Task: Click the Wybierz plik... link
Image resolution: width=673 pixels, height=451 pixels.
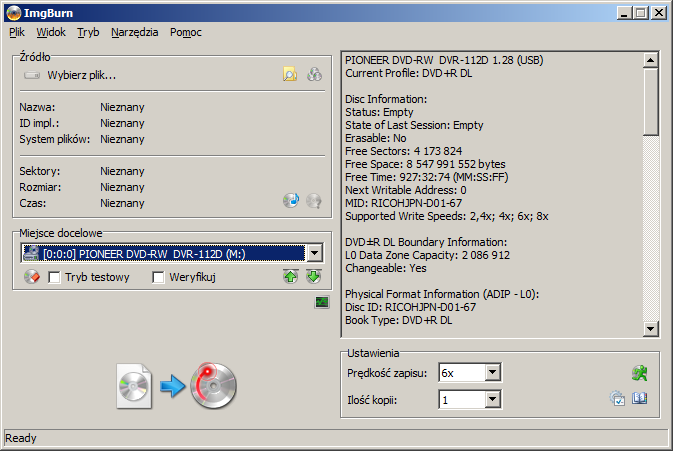Action: pos(82,76)
